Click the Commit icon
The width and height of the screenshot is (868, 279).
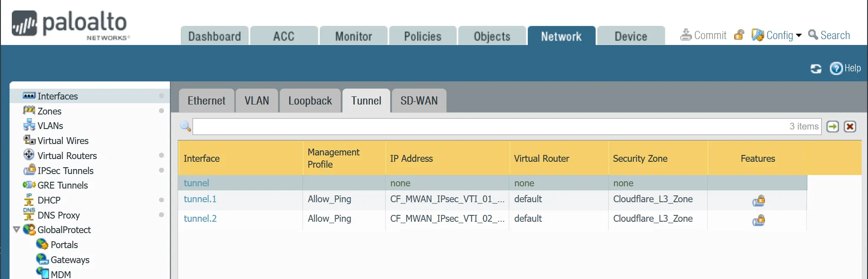tap(686, 35)
